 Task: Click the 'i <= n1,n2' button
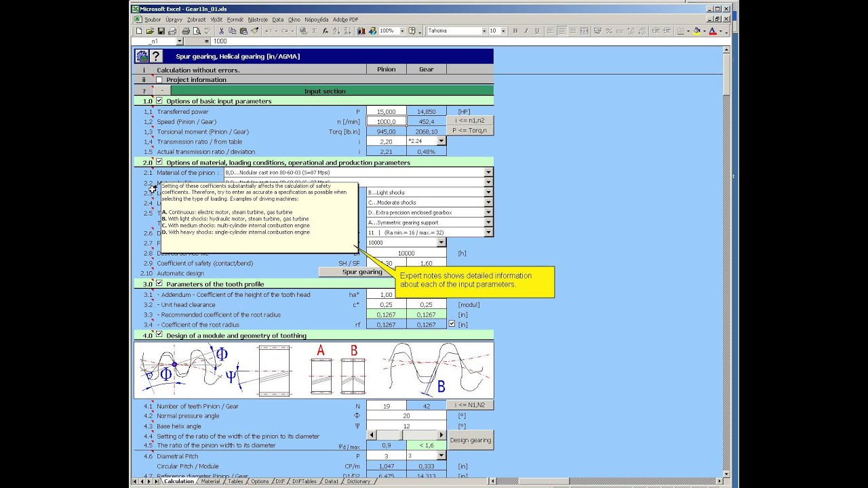point(470,120)
